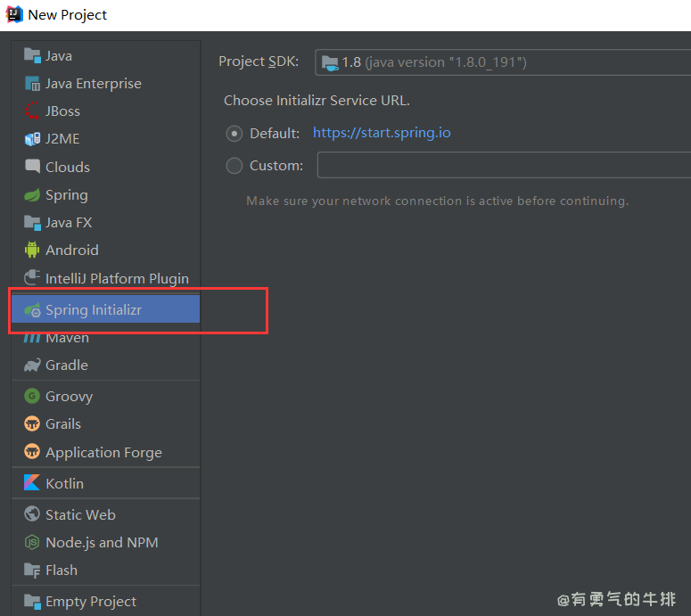
Task: Click the Android robot icon
Action: tap(32, 251)
